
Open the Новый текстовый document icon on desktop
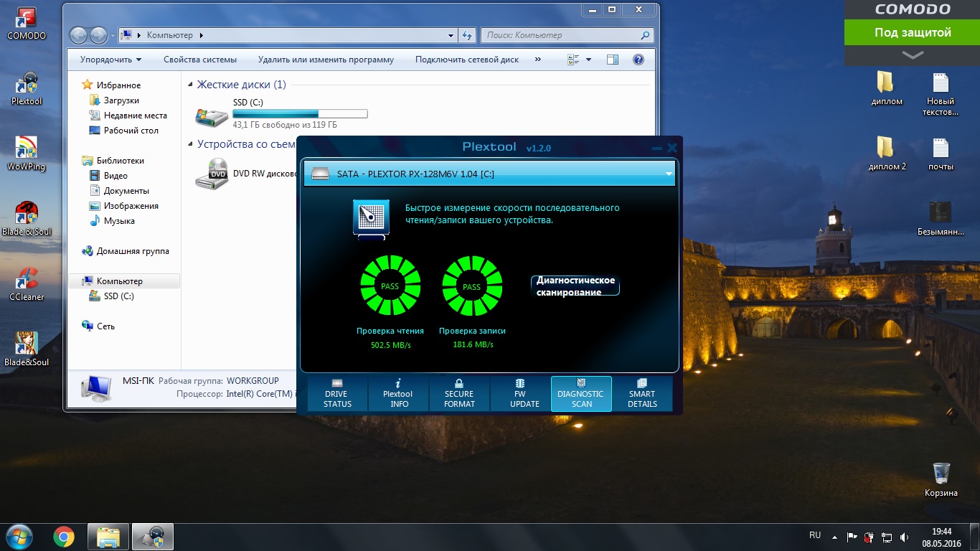(941, 94)
